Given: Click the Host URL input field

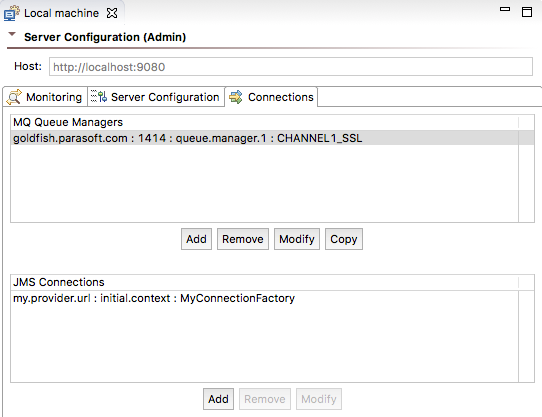Looking at the screenshot, I should pos(291,67).
